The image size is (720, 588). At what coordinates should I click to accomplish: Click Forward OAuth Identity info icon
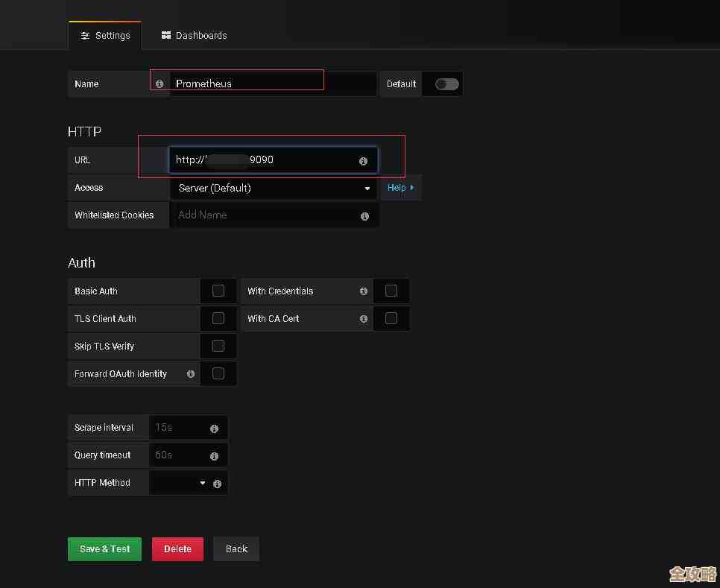191,374
